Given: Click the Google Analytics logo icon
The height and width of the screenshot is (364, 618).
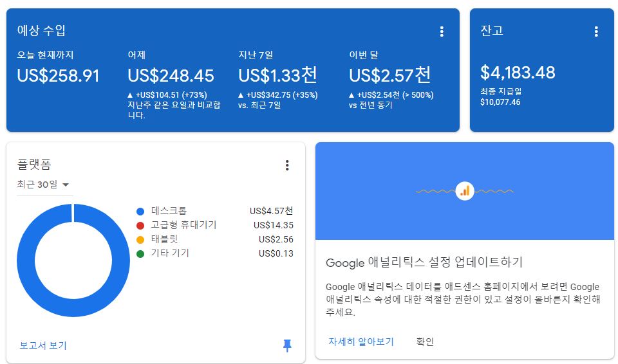Looking at the screenshot, I should pyautogui.click(x=465, y=191).
